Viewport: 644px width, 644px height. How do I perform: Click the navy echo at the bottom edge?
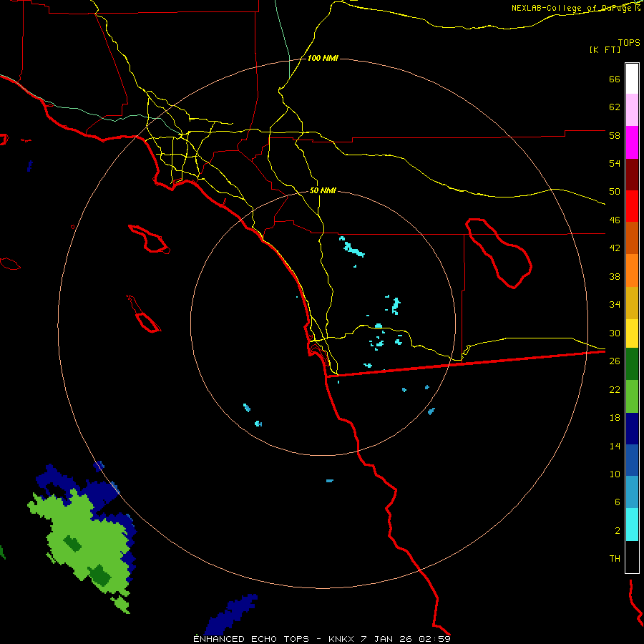pyautogui.click(x=231, y=615)
